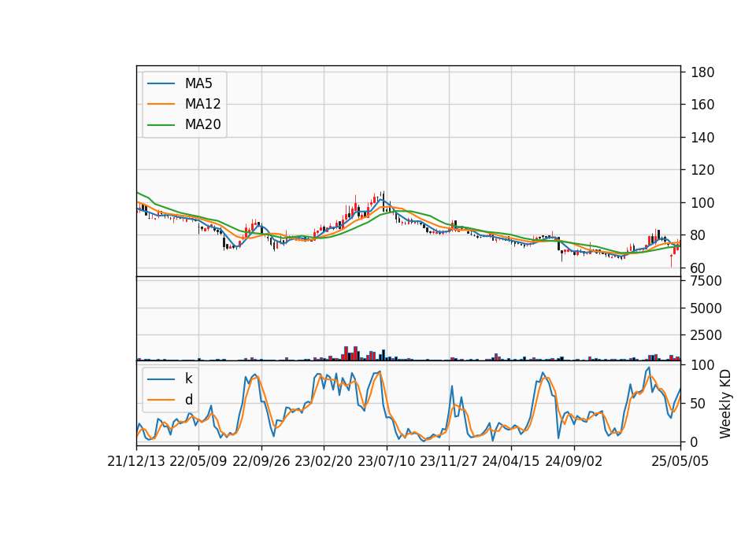Click the 140 price axis value
Screen dimensions: 756x543
tap(702, 138)
